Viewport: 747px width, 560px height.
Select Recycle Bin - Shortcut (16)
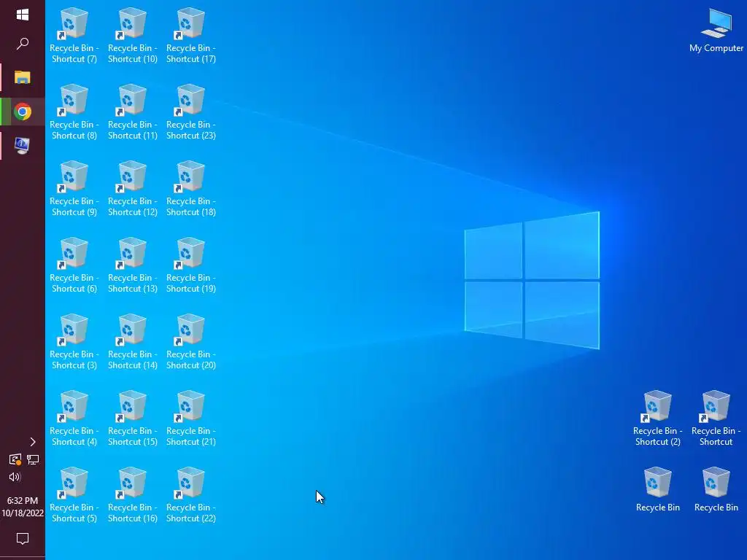pos(133,496)
